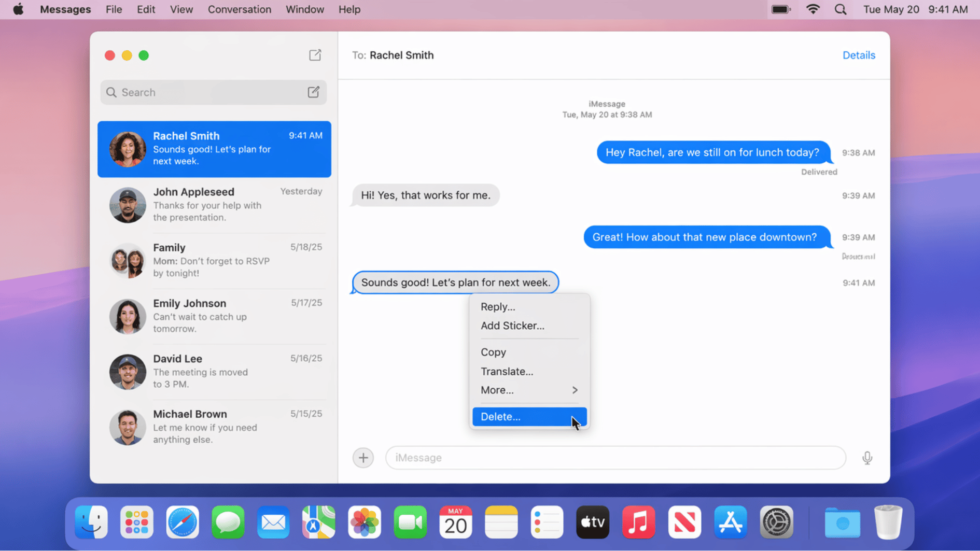Screen dimensions: 980x551
Task: Open Messages from the Dock
Action: click(x=228, y=522)
